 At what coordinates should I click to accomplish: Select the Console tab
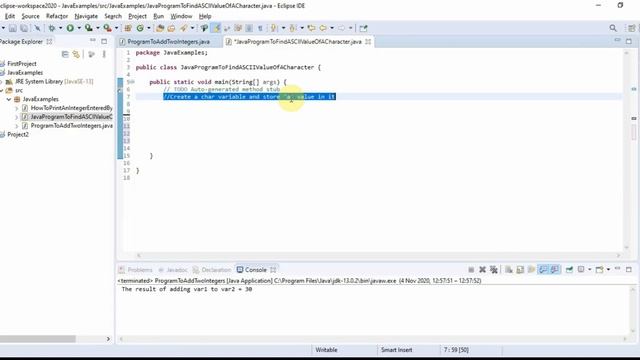(256, 270)
